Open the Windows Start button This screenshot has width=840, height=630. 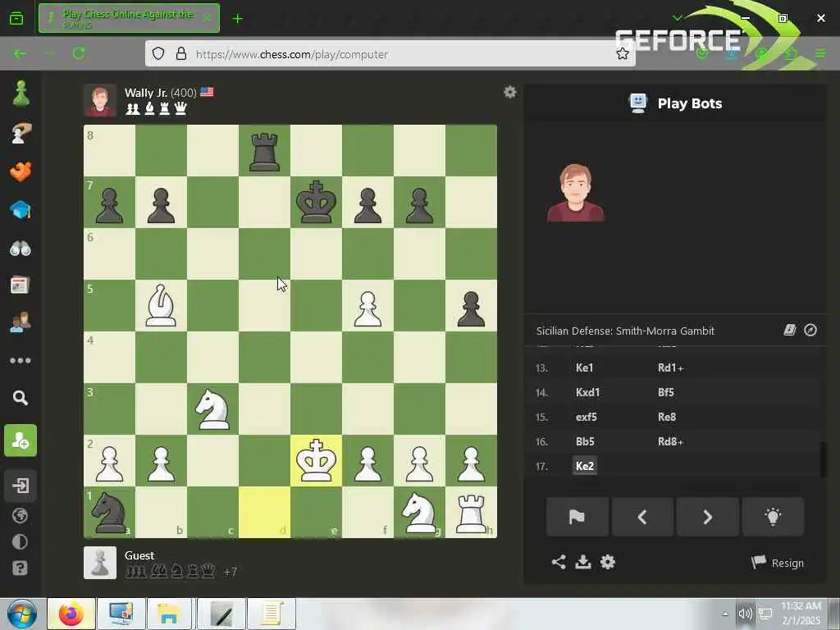click(x=22, y=614)
